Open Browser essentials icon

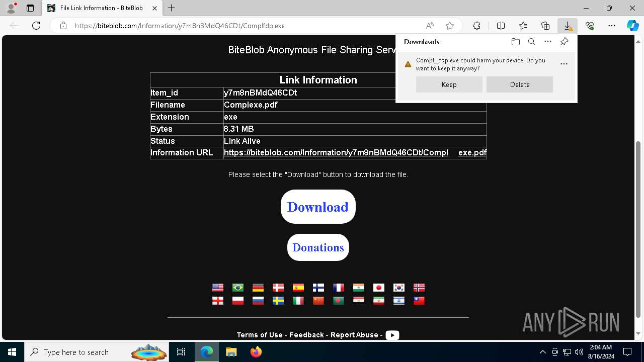pos(590,26)
